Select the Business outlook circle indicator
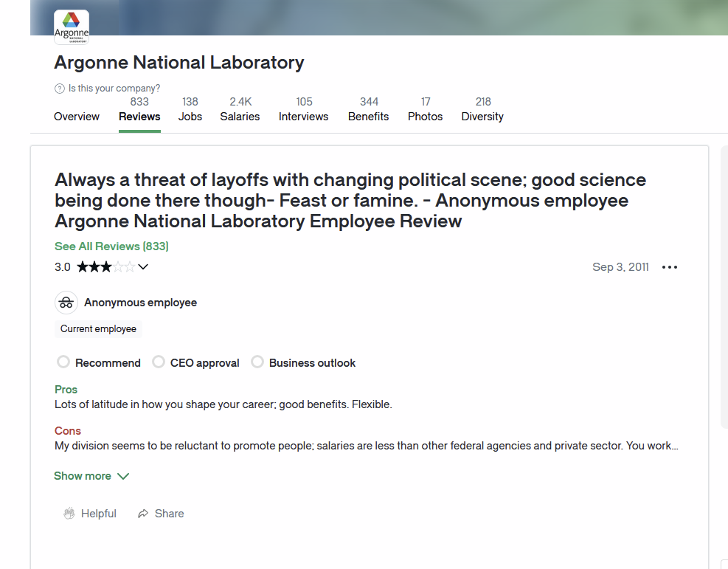This screenshot has height=569, width=728. [257, 362]
